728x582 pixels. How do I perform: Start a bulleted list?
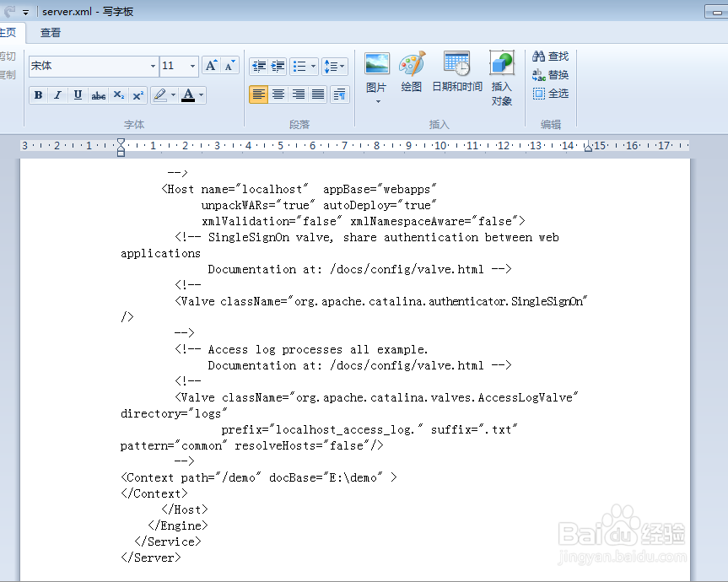[299, 67]
